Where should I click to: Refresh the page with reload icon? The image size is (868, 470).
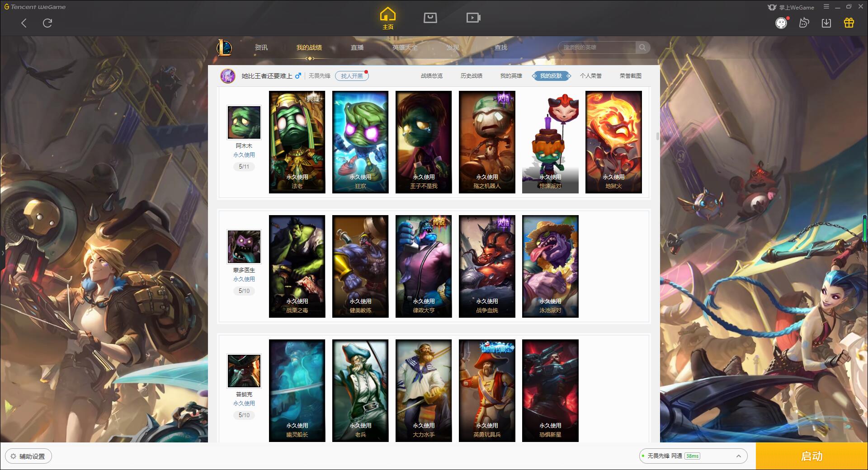click(x=47, y=23)
